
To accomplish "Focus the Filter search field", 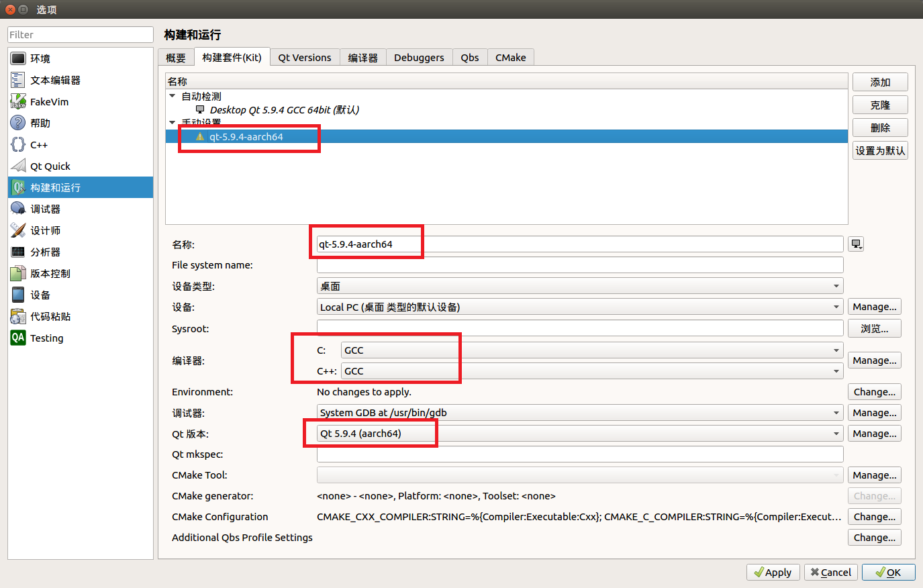I will [x=81, y=35].
